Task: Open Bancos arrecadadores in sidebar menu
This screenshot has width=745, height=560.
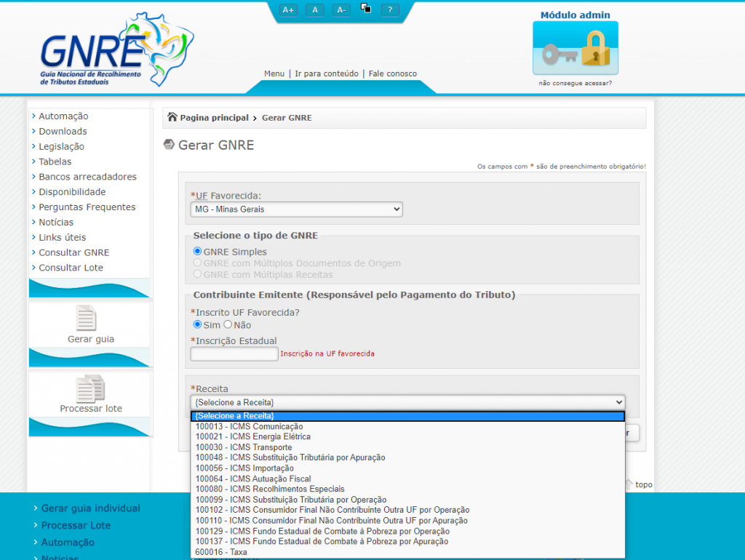Action: (87, 177)
